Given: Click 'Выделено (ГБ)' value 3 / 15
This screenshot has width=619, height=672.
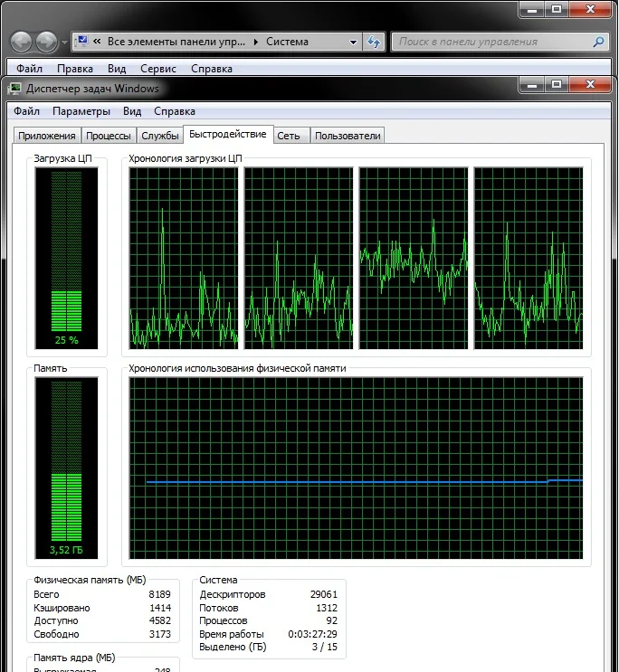Looking at the screenshot, I should (325, 647).
